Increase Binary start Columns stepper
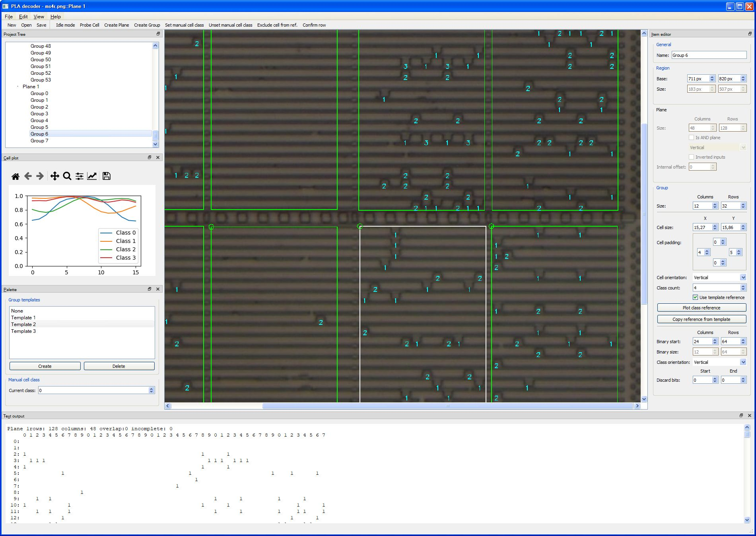The height and width of the screenshot is (536, 756). pyautogui.click(x=715, y=340)
